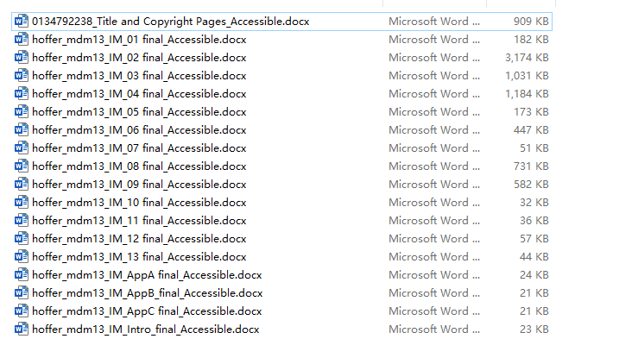Click Word icon beside hoffer_mdm13_IM_05 file

pos(22,111)
